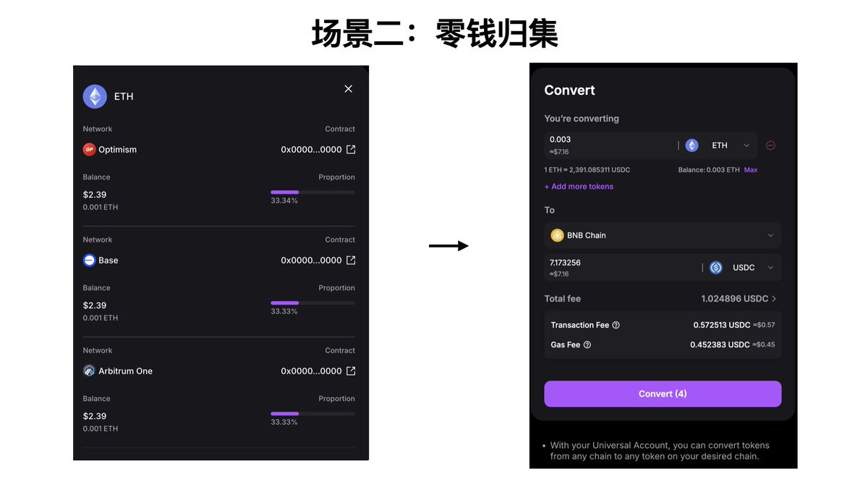Click the USDC token icon

[x=716, y=268]
